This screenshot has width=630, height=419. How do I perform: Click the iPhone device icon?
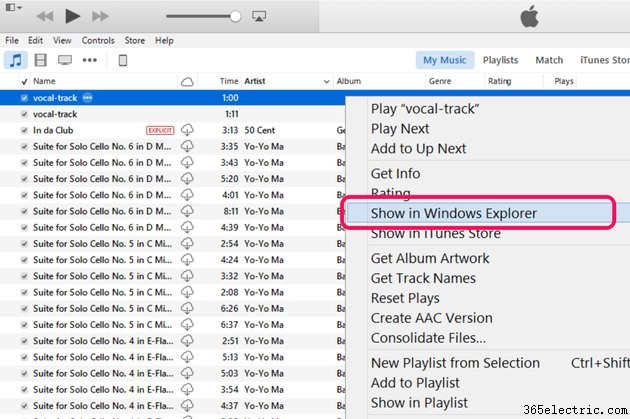pos(123,60)
